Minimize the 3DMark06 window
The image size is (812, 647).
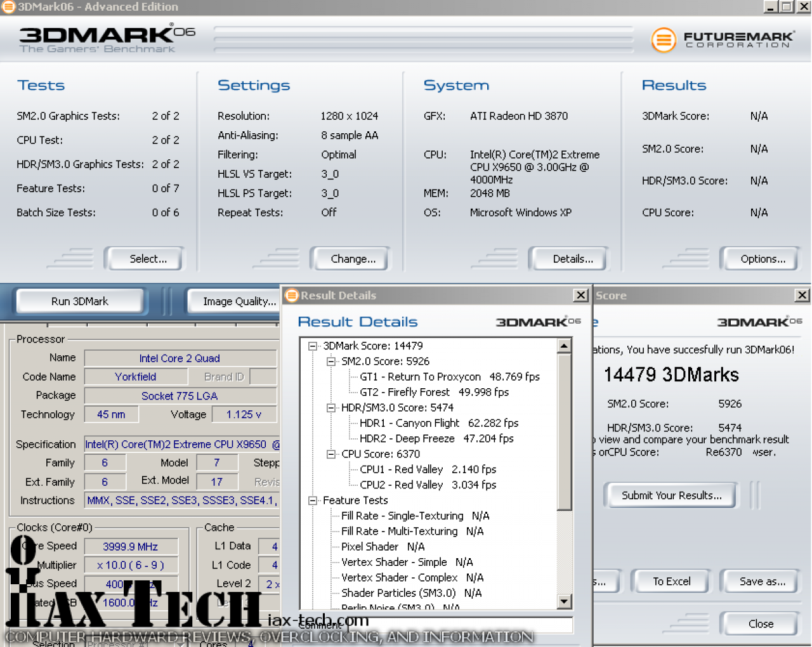pyautogui.click(x=771, y=7)
